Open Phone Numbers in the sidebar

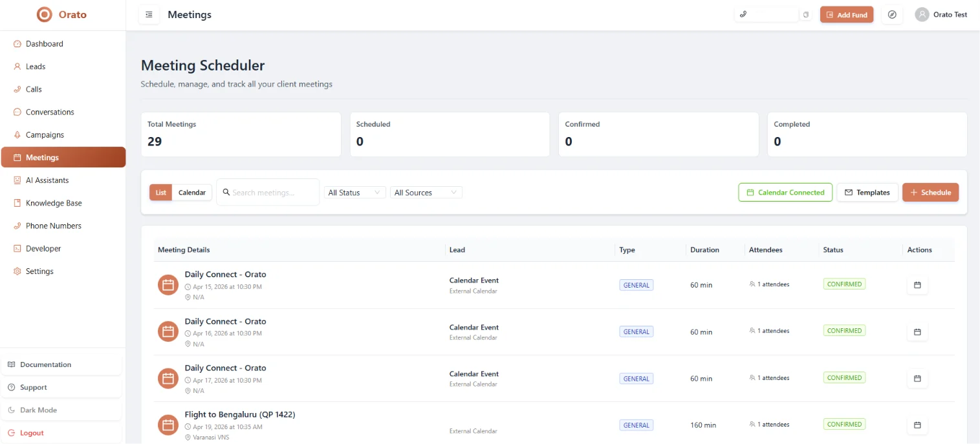[63, 226]
